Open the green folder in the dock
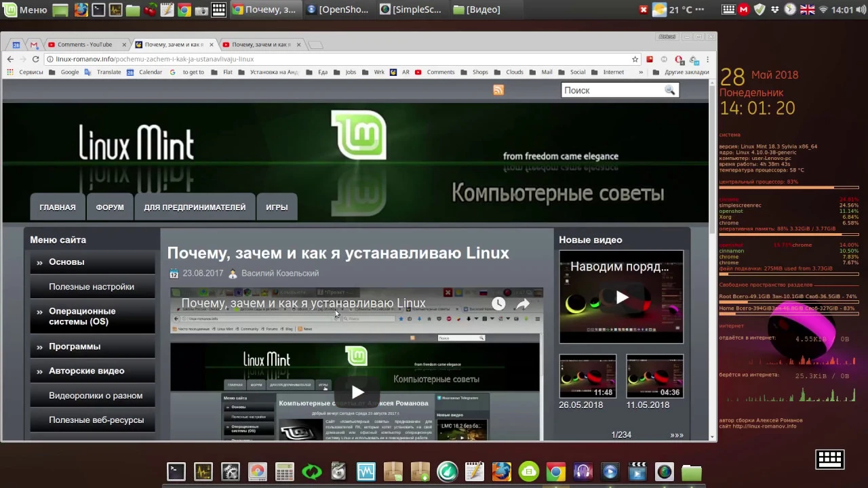868x488 pixels. tap(692, 472)
